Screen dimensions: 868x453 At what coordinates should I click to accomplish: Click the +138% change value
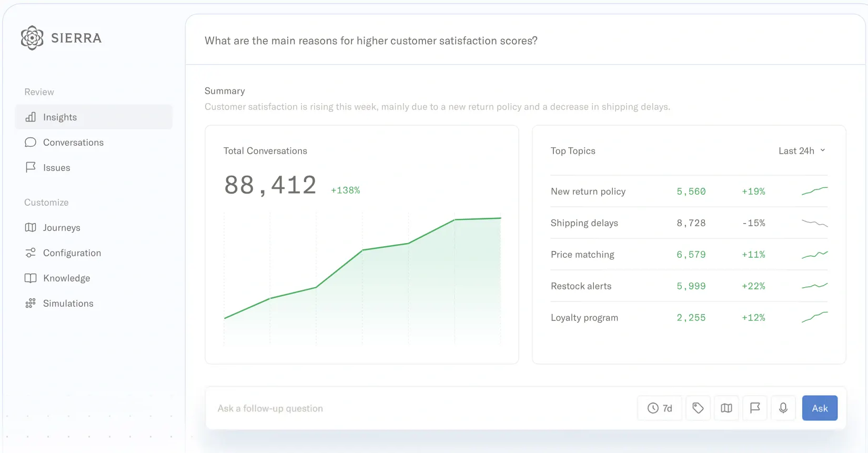point(346,190)
